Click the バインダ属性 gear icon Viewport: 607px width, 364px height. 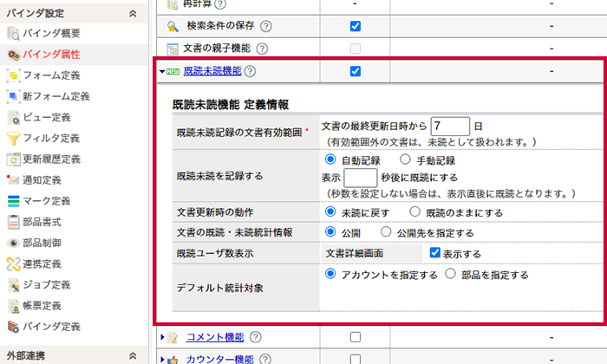tap(13, 55)
